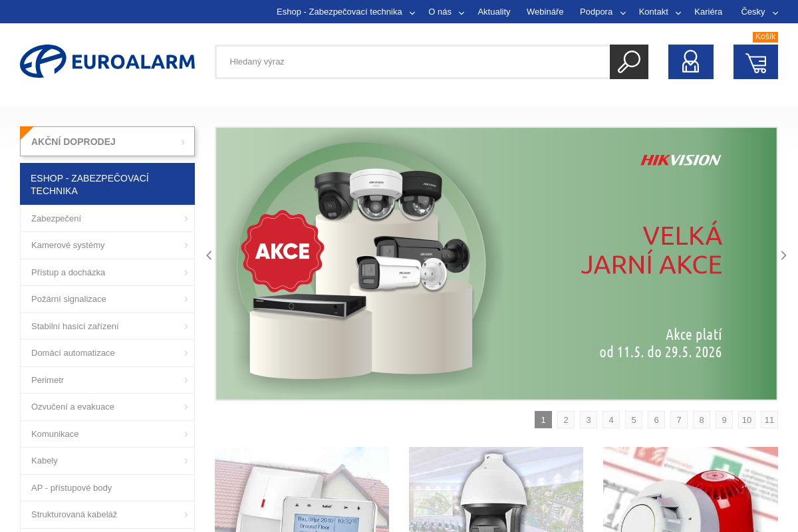Expand the Kamerové systémy category

coord(107,245)
